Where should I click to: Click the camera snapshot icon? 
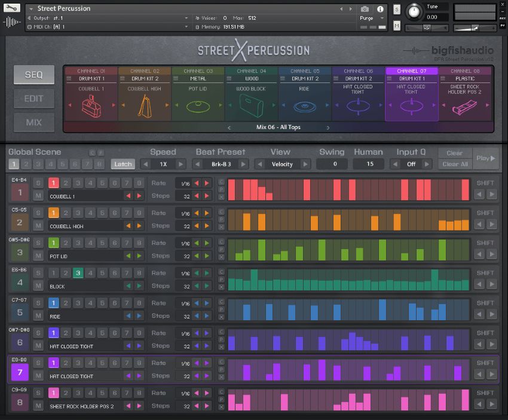tap(365, 9)
